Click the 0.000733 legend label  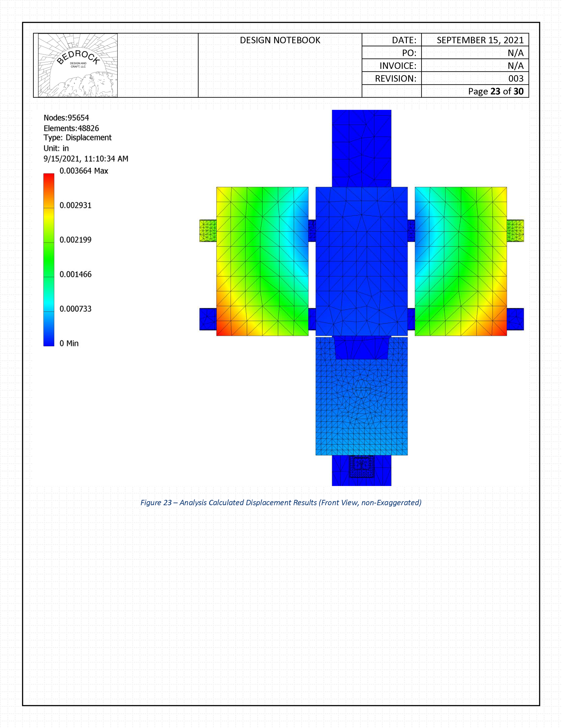pyautogui.click(x=75, y=309)
